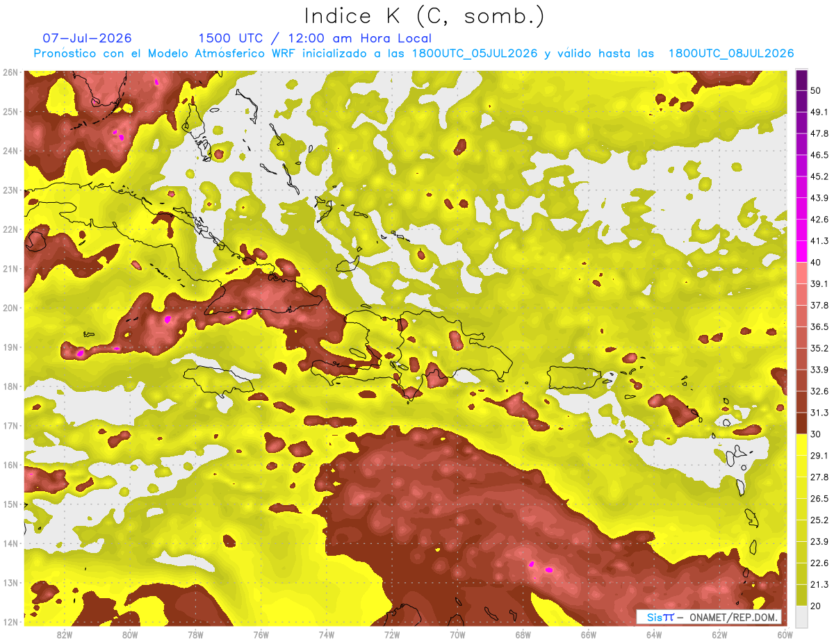Click the latitude label "18N"

10,386
